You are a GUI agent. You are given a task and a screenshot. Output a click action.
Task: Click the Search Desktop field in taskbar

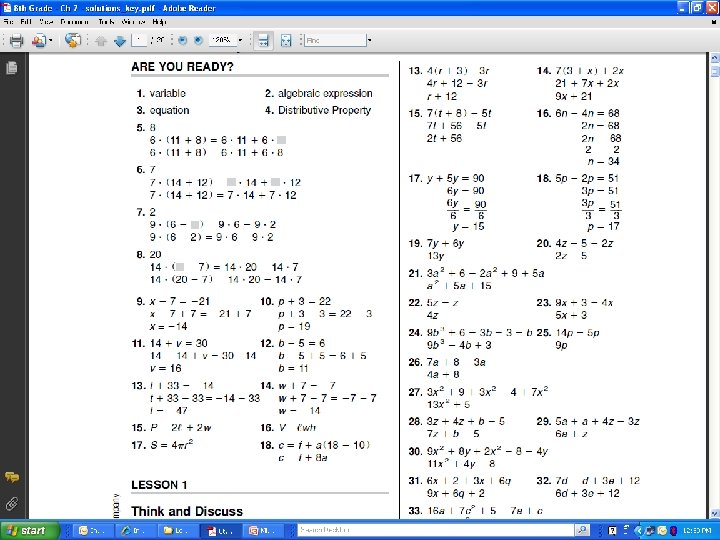click(435, 530)
